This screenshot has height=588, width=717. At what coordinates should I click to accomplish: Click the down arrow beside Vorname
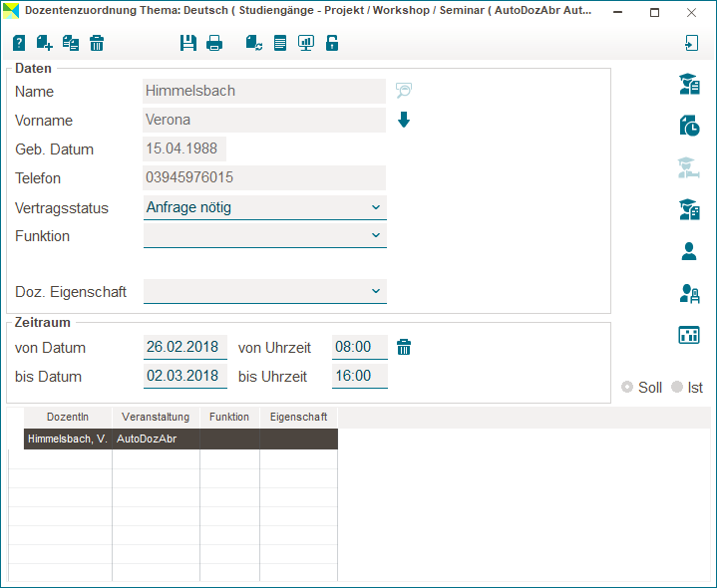(x=404, y=121)
